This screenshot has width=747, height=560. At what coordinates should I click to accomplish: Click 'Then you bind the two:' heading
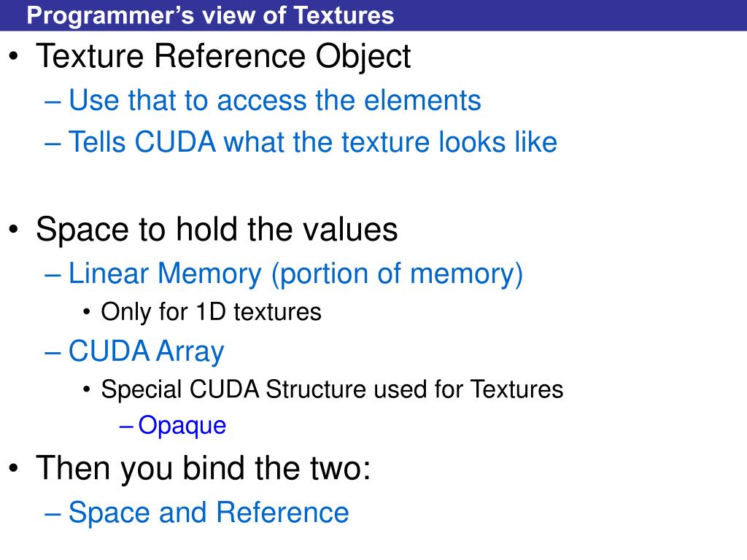pos(204,469)
